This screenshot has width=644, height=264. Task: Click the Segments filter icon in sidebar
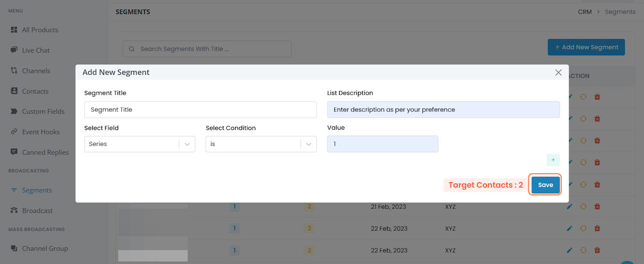click(14, 190)
